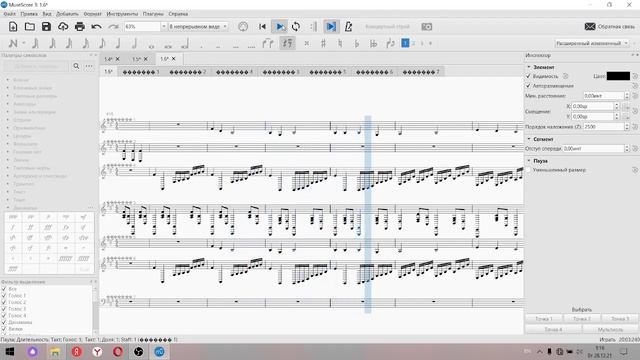Open the Файл menu
The image size is (640, 360).
9,13
